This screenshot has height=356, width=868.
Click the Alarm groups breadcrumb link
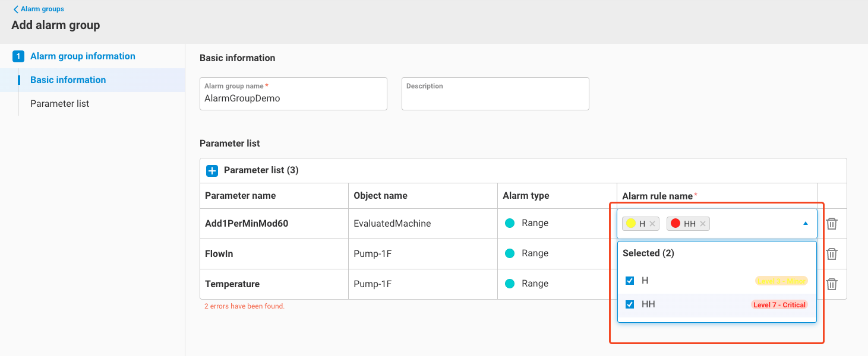coord(42,9)
